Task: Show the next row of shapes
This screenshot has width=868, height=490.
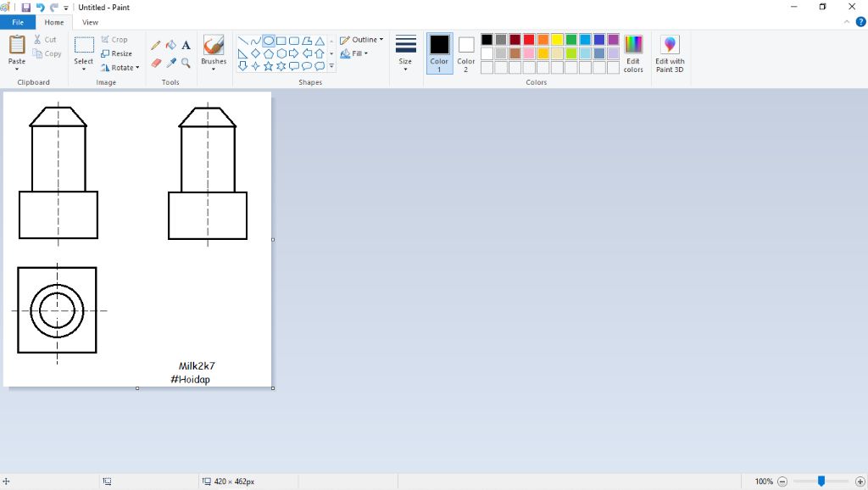Action: pyautogui.click(x=331, y=53)
